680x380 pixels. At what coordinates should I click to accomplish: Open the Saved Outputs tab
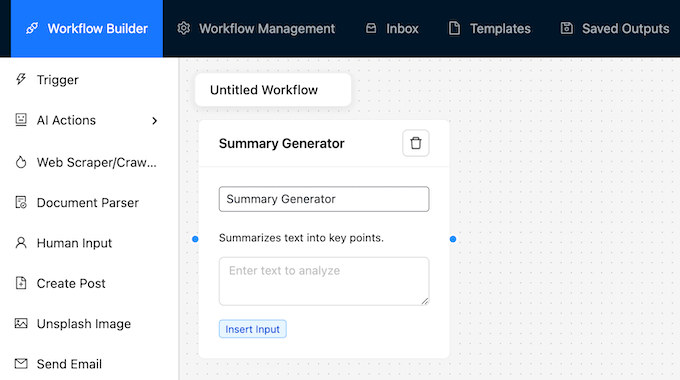pyautogui.click(x=615, y=29)
